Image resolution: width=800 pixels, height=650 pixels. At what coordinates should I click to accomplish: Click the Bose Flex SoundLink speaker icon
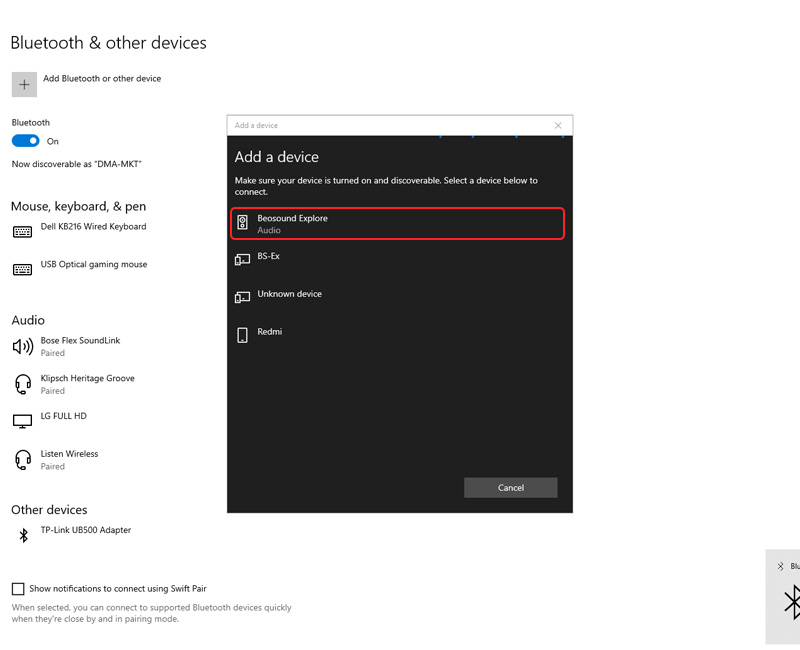[22, 346]
